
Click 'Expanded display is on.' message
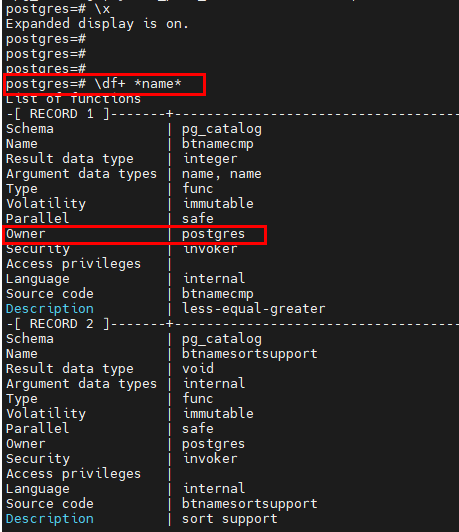pos(97,24)
